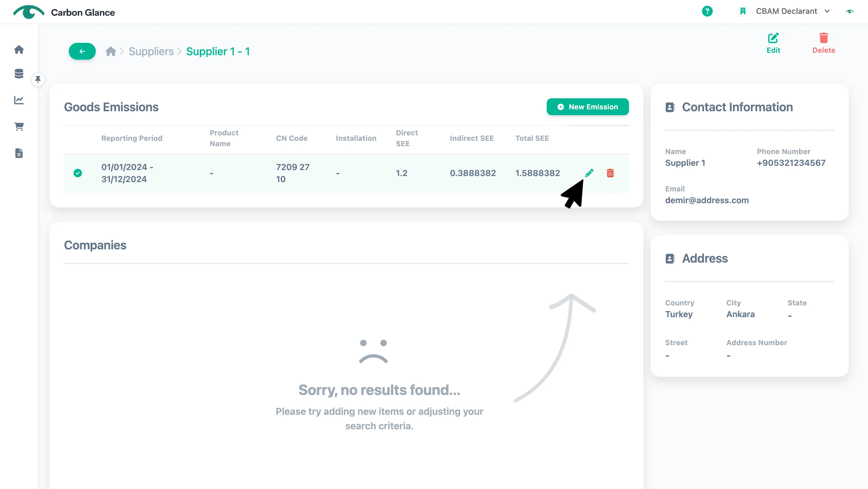Click the building icon beside CBAM Declarant
Screen dimensions: 868x489
click(x=743, y=11)
